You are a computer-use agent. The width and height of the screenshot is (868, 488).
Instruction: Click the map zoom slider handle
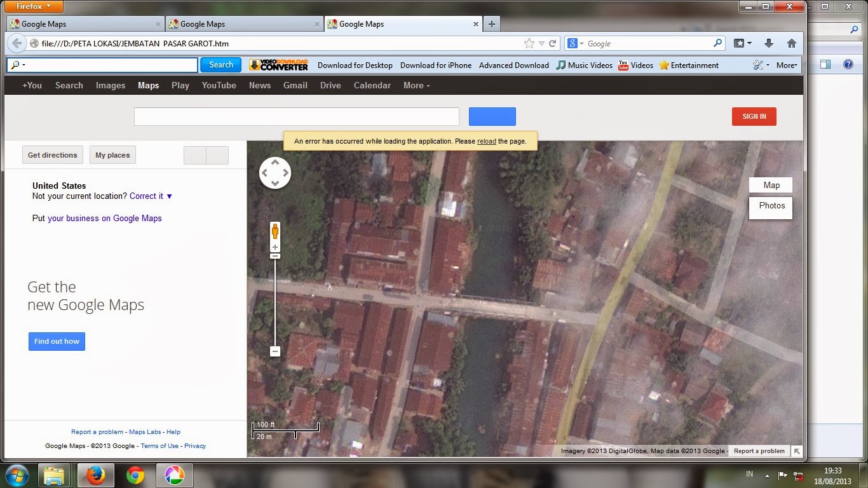(275, 256)
